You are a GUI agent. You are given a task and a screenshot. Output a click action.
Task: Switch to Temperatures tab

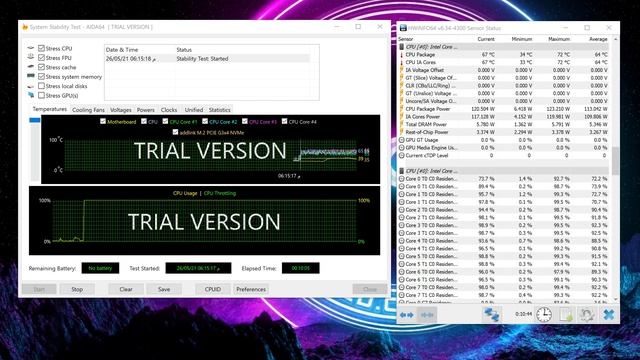(x=49, y=109)
